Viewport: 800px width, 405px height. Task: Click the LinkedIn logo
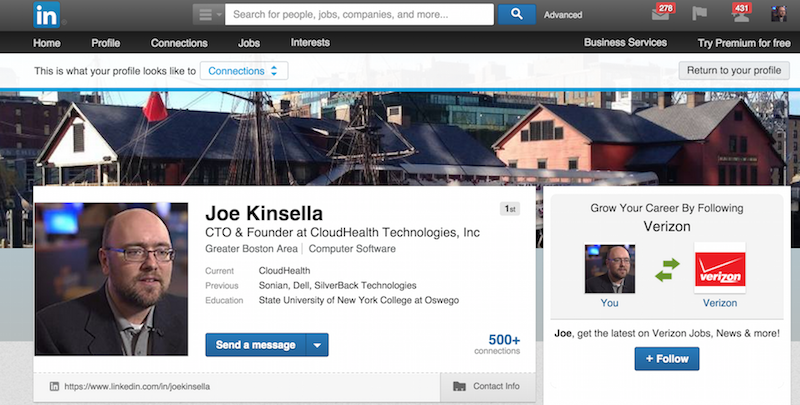(46, 15)
